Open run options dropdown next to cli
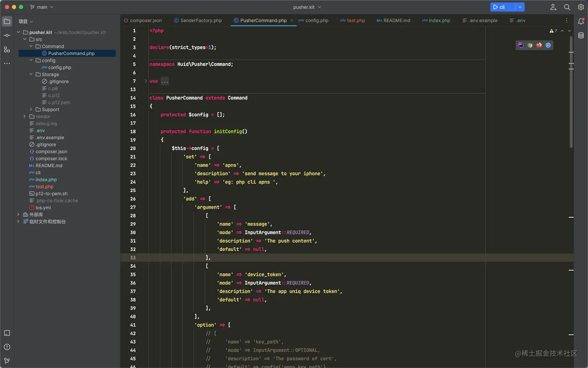Screen dimensions: 588x368 point(520,7)
